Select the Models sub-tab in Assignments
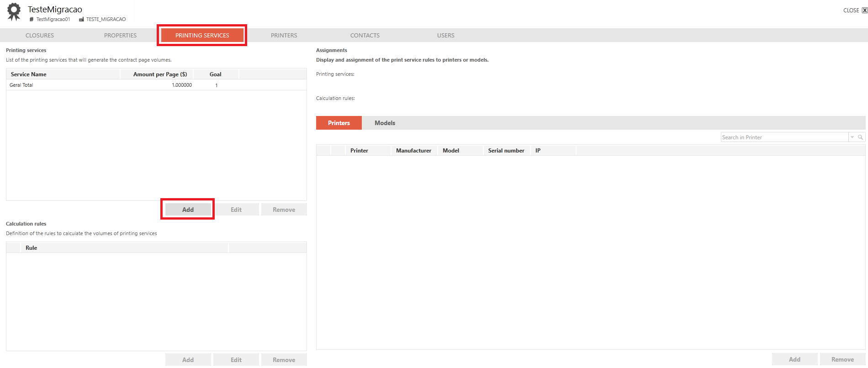868x368 pixels. [x=385, y=123]
